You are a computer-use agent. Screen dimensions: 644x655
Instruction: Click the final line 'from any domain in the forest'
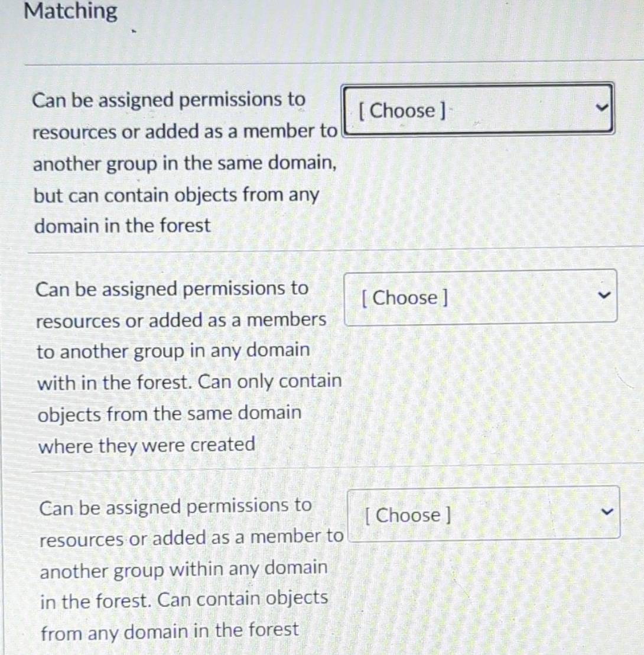tap(170, 631)
